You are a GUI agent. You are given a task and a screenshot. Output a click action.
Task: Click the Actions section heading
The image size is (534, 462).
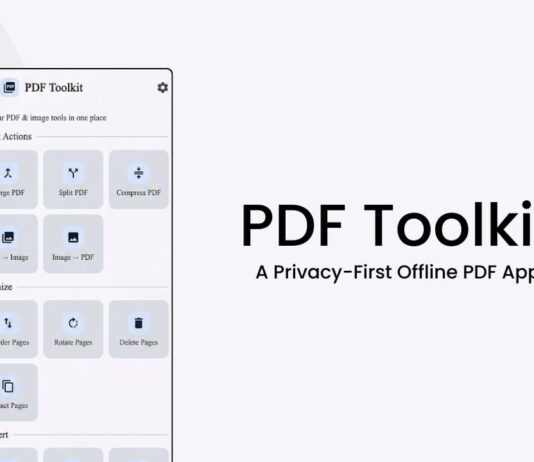click(x=16, y=137)
